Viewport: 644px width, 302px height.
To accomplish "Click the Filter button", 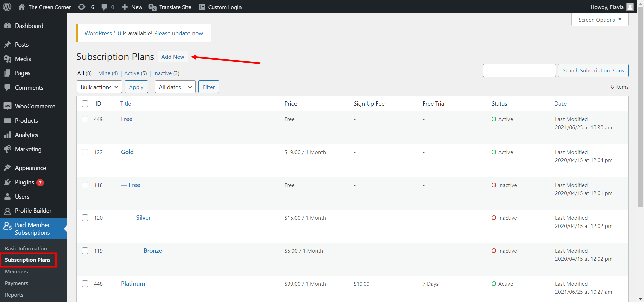I will click(209, 87).
